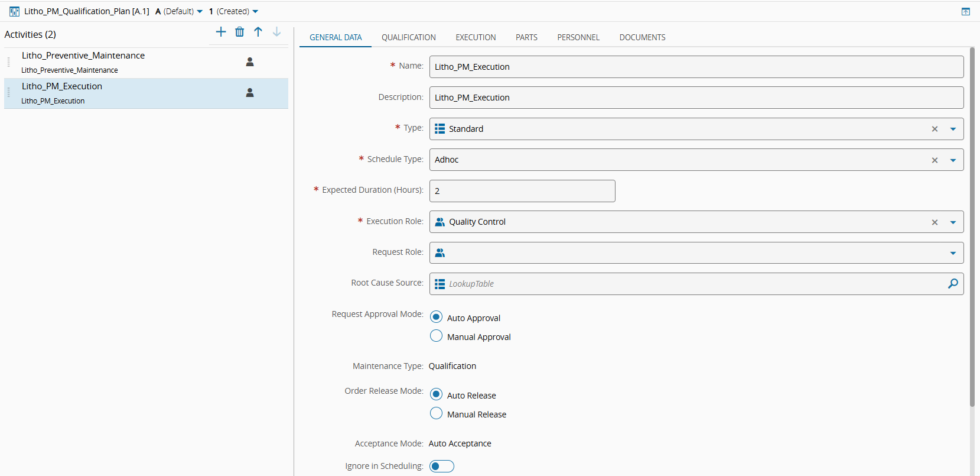
Task: Clear the Execution Role Quality Control value
Action: 935,222
